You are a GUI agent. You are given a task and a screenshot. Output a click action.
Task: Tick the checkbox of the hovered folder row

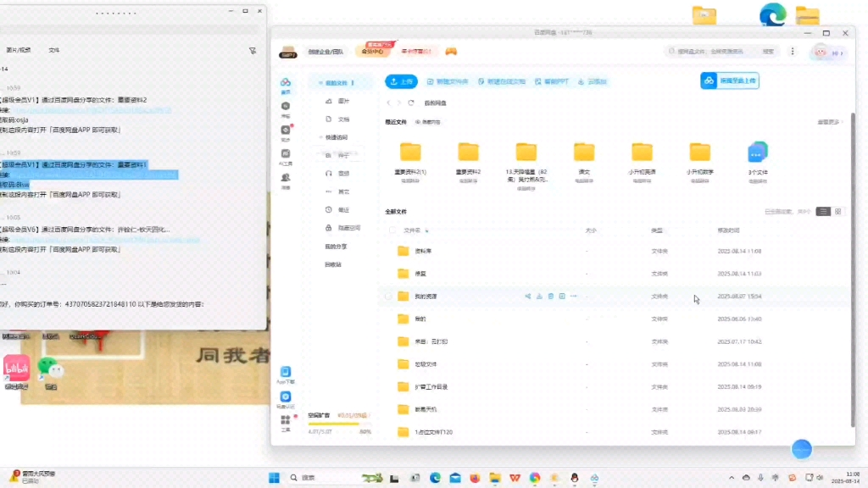pyautogui.click(x=388, y=296)
